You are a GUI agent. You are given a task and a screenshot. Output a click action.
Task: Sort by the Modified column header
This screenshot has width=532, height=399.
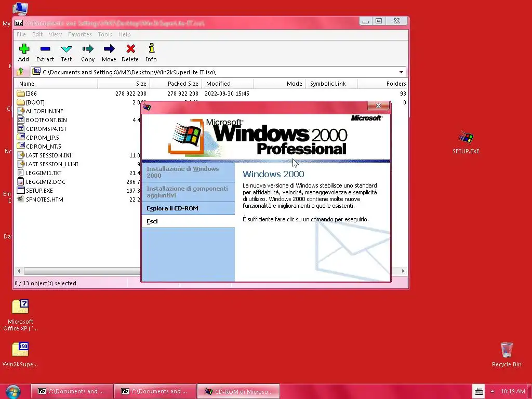(228, 84)
